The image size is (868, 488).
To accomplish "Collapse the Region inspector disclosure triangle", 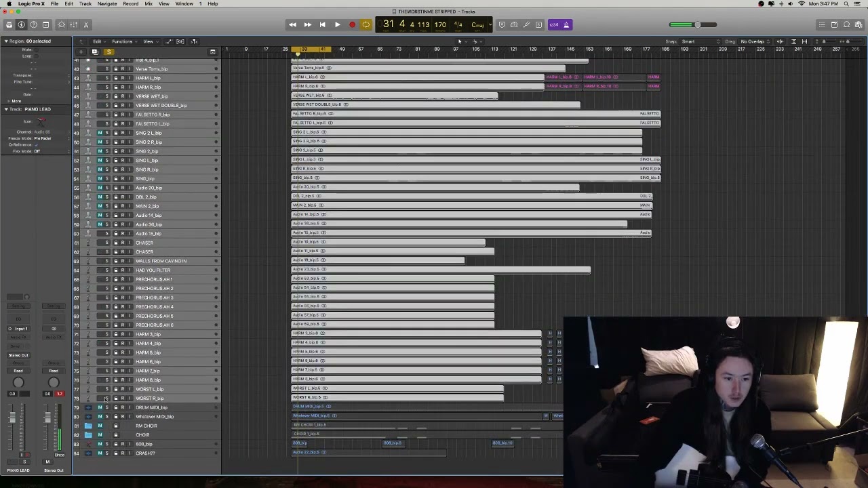I will (x=6, y=41).
